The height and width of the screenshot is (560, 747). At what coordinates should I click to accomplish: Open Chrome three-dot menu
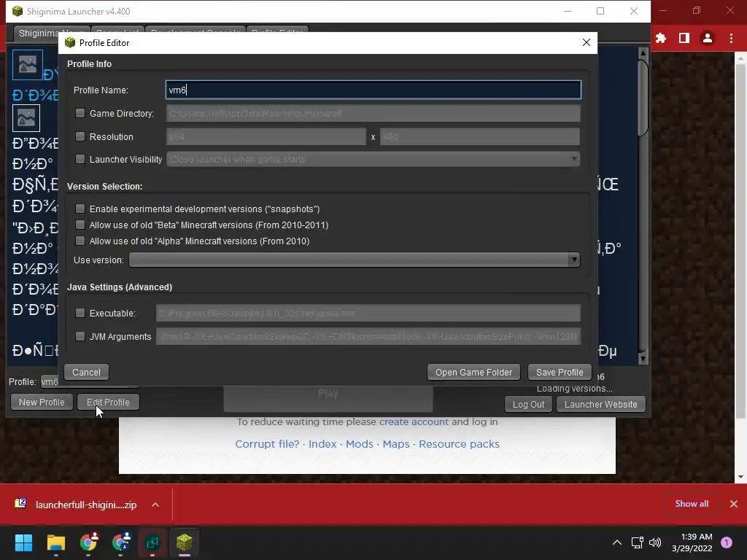click(x=731, y=38)
